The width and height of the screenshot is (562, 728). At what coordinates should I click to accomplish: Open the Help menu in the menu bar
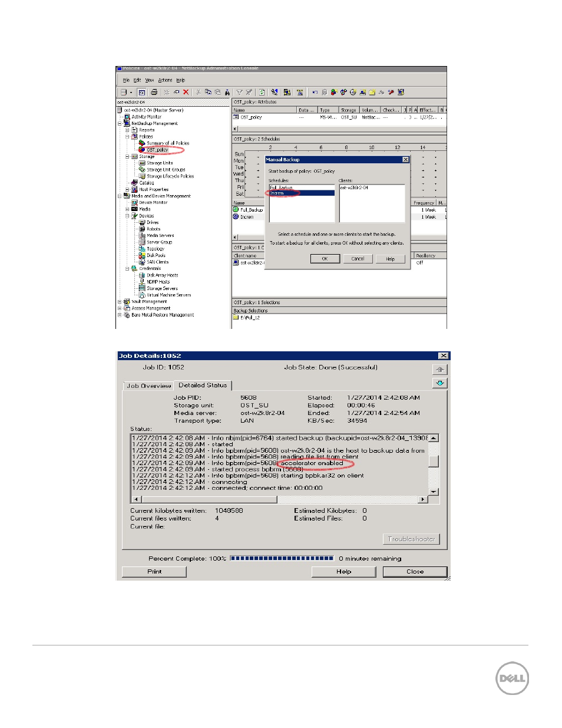[x=180, y=80]
